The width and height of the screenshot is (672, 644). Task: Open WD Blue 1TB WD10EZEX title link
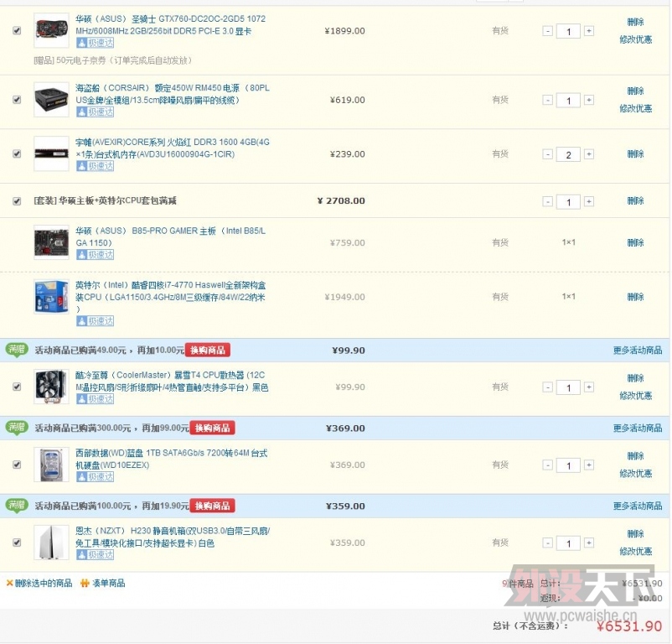click(172, 459)
